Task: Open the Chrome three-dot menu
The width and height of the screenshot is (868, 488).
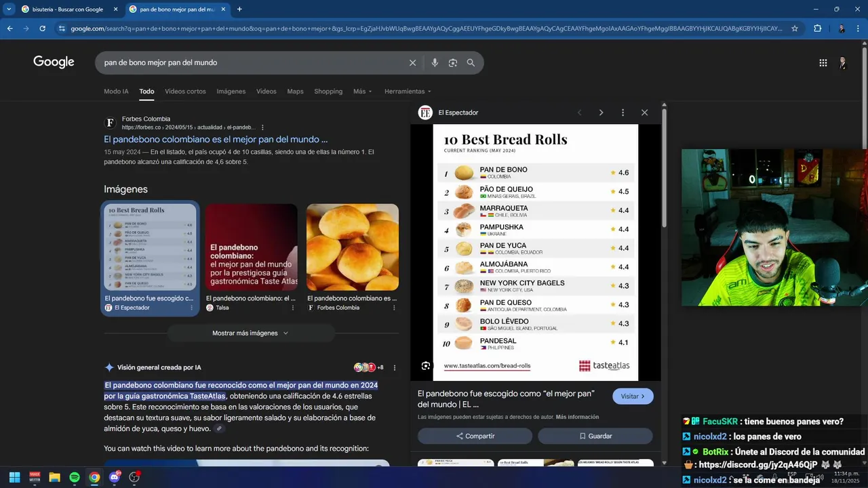Action: (x=859, y=28)
